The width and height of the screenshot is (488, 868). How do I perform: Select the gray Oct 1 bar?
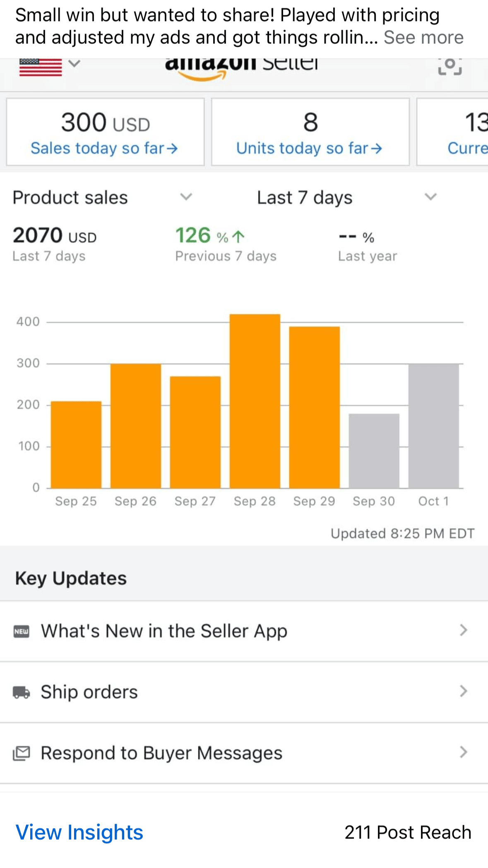click(433, 426)
